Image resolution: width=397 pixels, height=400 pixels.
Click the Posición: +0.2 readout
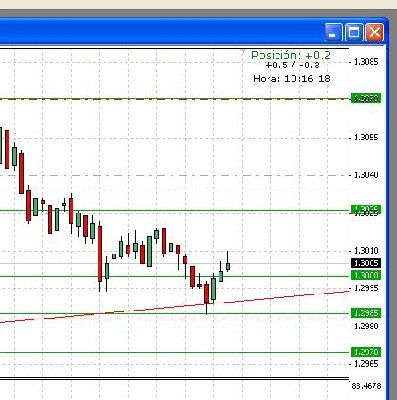point(291,55)
